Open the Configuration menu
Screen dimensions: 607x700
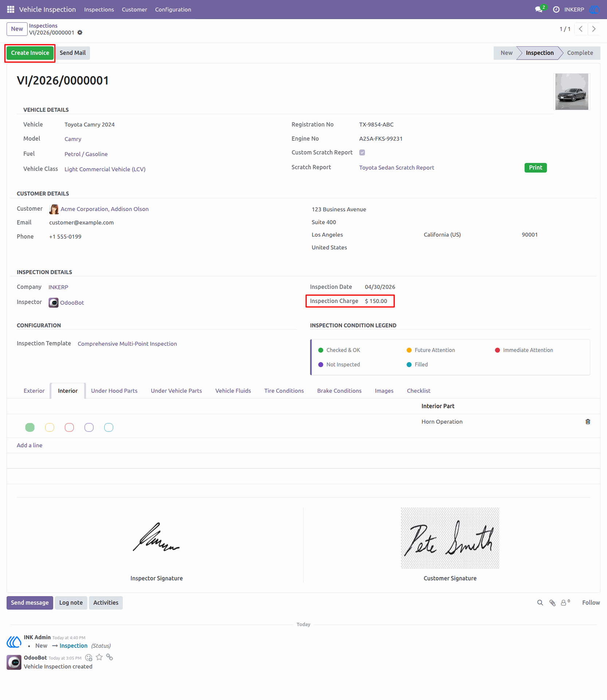173,9
